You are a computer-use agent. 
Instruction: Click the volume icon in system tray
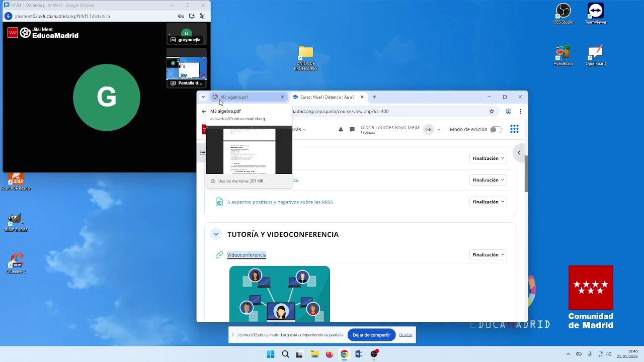[x=608, y=354]
